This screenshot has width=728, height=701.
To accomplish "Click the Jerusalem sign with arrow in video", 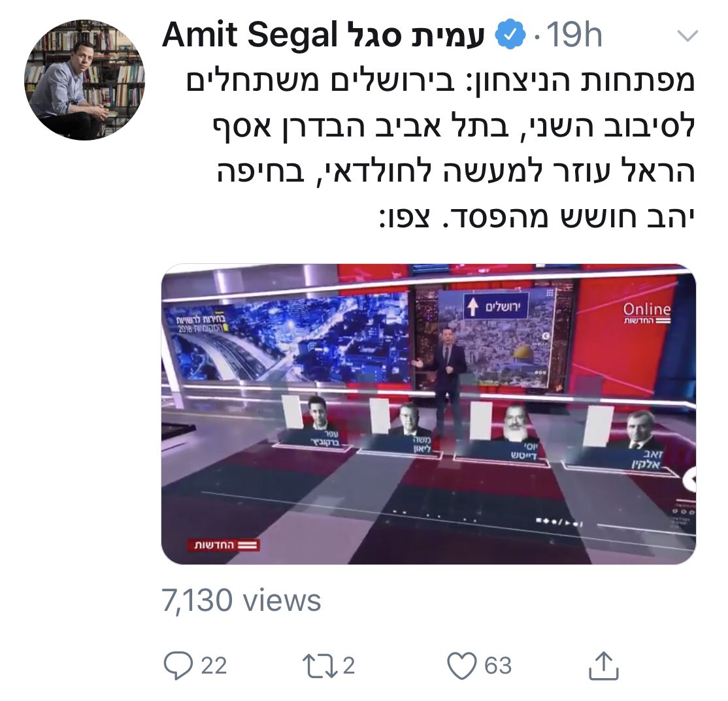I will [496, 306].
